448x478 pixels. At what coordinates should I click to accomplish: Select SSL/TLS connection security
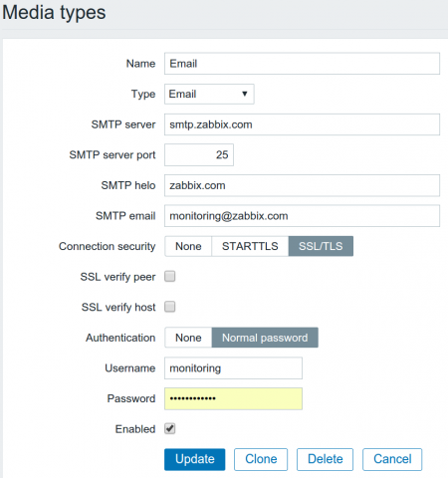click(x=321, y=246)
